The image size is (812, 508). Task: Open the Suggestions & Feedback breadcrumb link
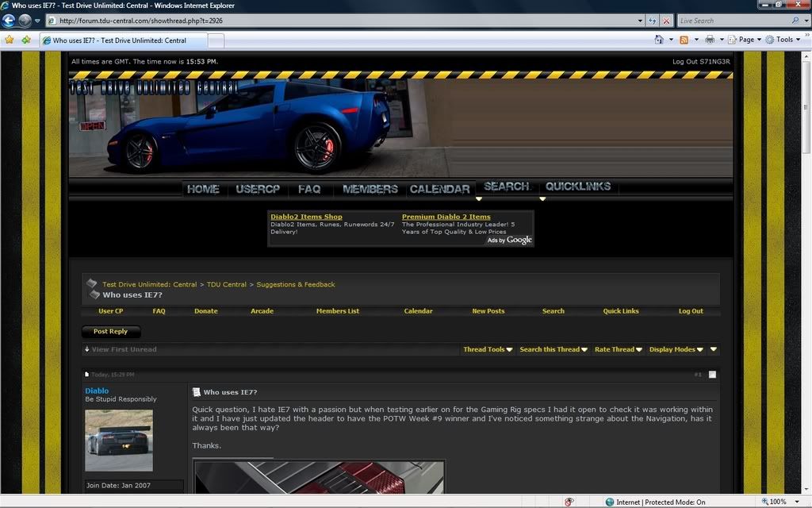295,284
